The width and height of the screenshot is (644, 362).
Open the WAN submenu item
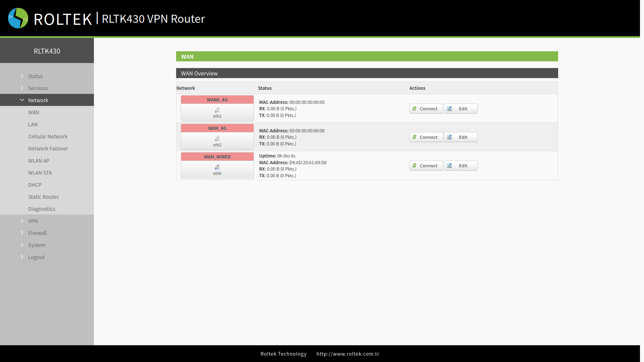[x=34, y=112]
